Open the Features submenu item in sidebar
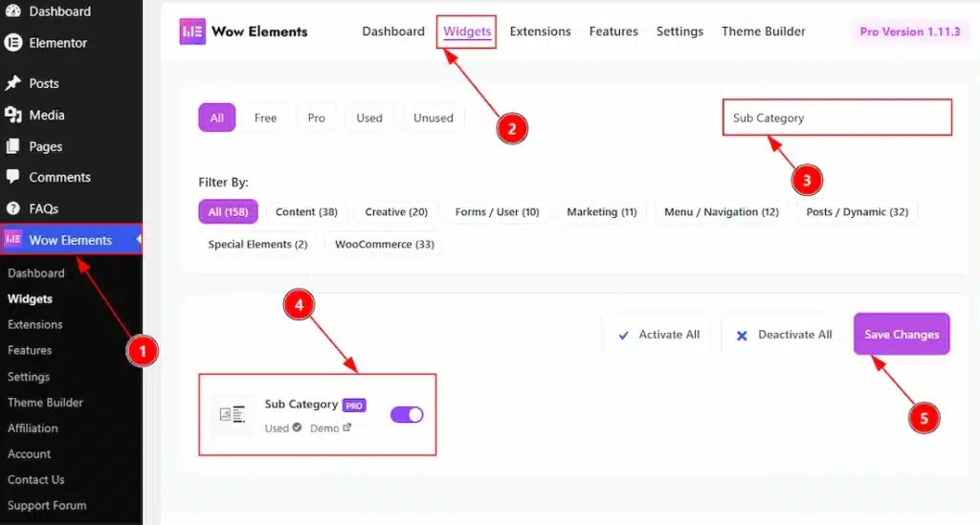980x525 pixels. click(30, 350)
